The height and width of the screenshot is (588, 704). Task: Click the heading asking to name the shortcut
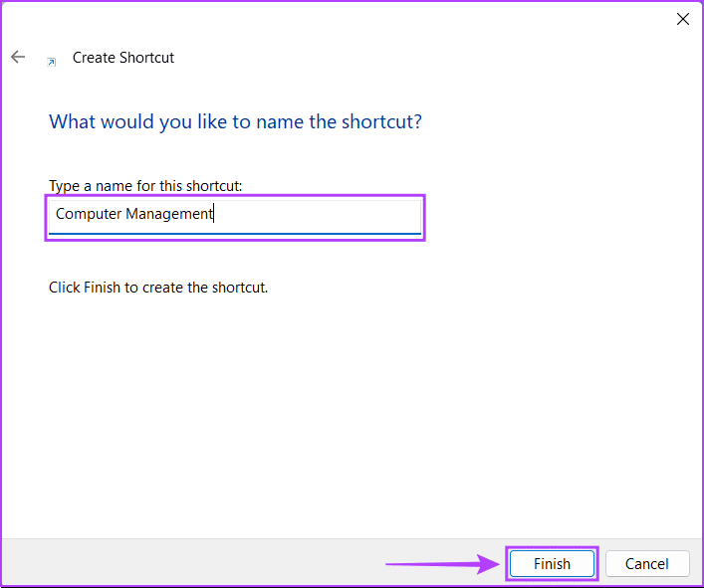tap(235, 122)
